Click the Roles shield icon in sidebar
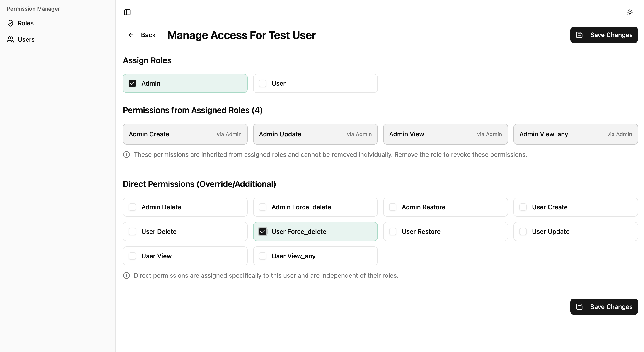644x352 pixels. (10, 23)
